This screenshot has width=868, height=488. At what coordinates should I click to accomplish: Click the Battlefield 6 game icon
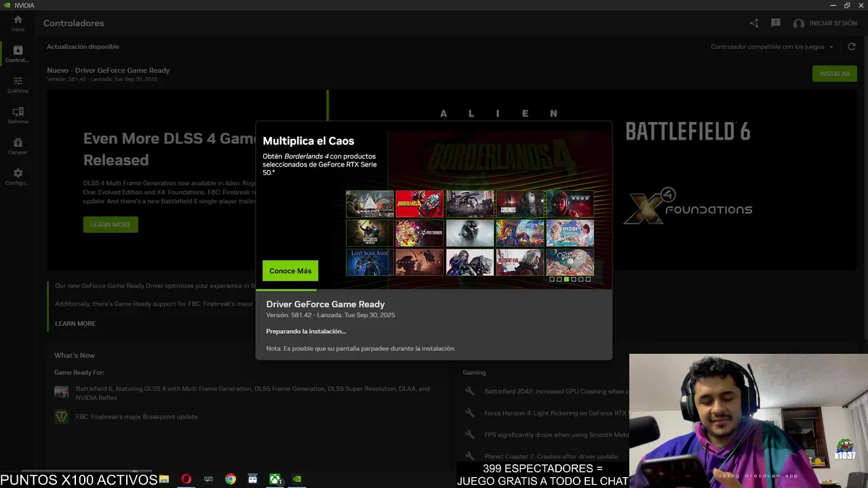pos(62,392)
